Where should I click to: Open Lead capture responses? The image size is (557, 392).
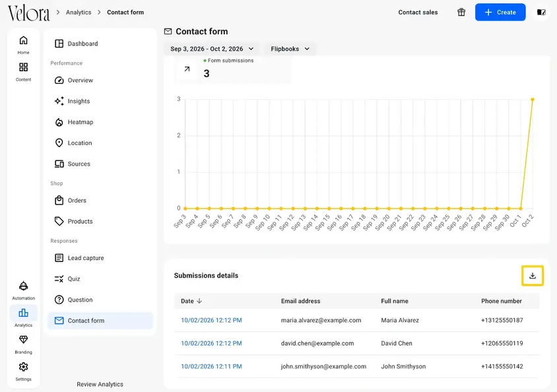(100, 258)
